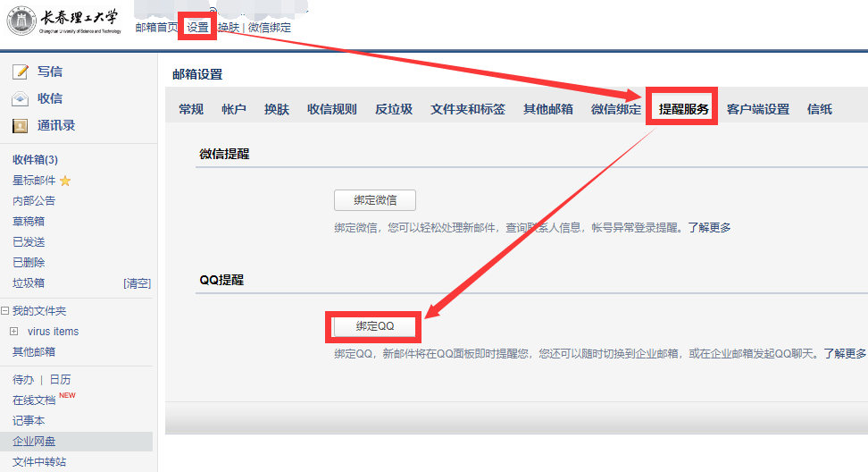868x472 pixels.
Task: Open the 客户端设置 tab
Action: click(758, 109)
